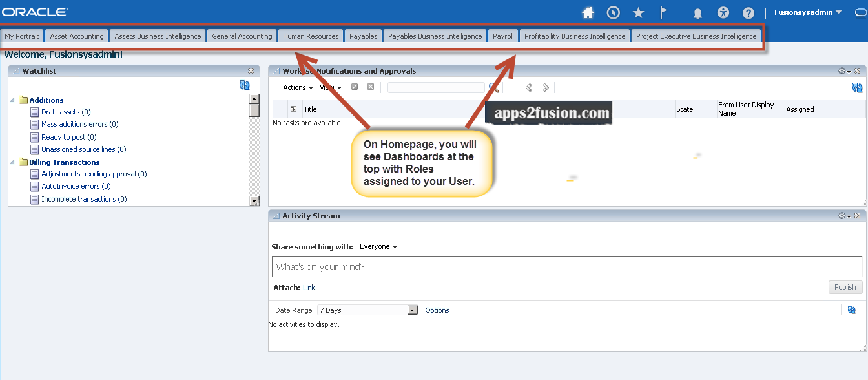This screenshot has height=380, width=868.
Task: Open AutoInvoice errors (0) link
Action: click(x=76, y=186)
